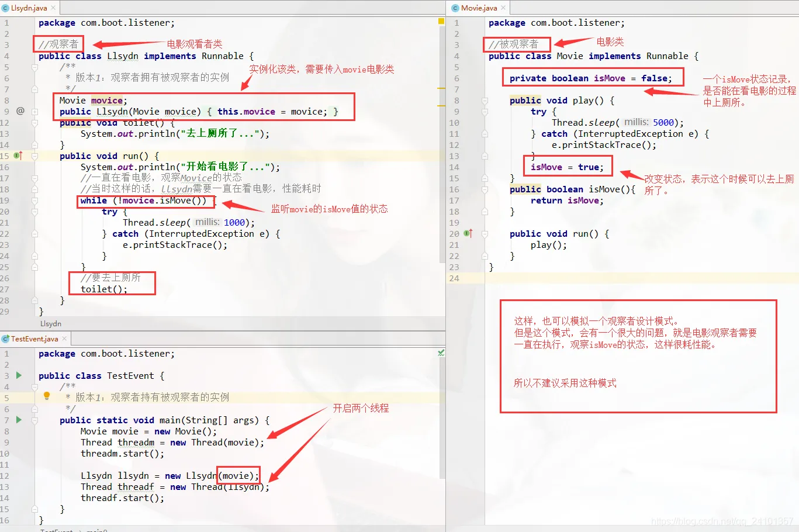Viewport: 799px width, 532px height.
Task: Click the run gutter icon beside class TestEvent
Action: [19, 375]
